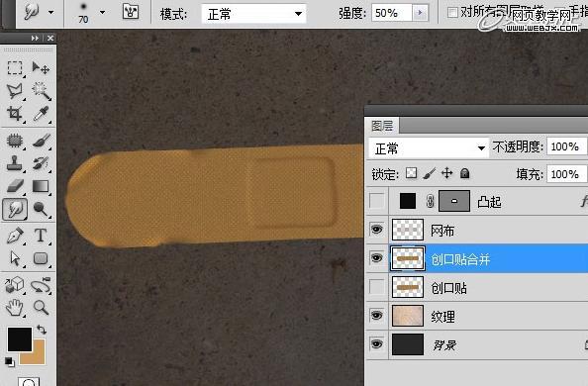Click the 创口贴合并 layer thumbnail
The image size is (588, 386).
click(408, 258)
